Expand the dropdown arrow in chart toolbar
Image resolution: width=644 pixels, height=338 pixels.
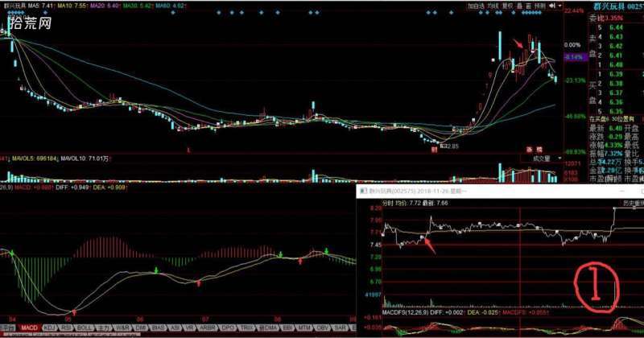click(559, 6)
